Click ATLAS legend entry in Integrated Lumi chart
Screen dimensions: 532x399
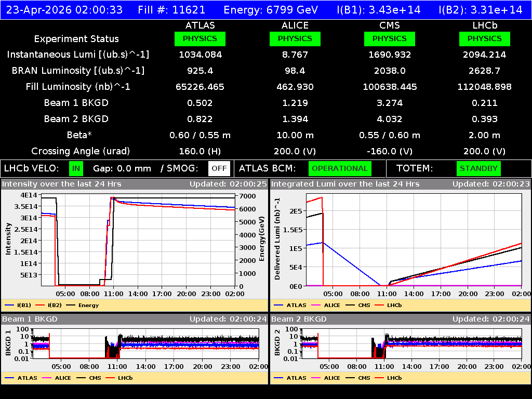click(x=290, y=305)
